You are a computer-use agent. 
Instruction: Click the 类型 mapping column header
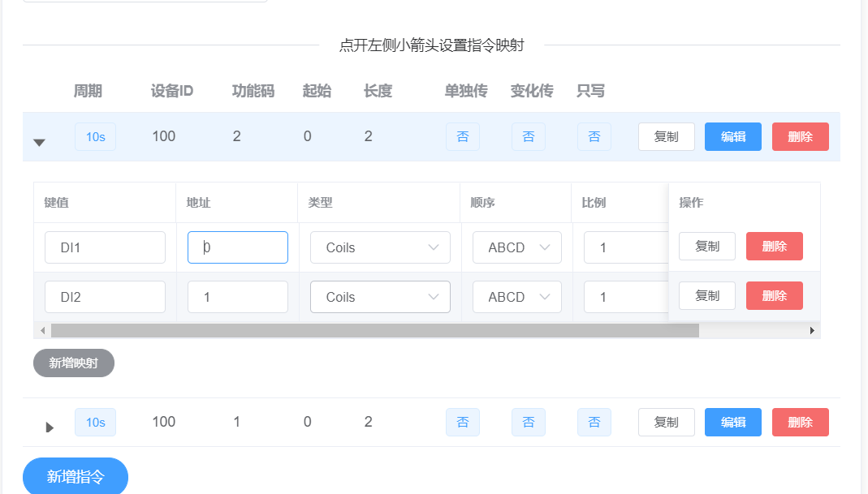pyautogui.click(x=321, y=203)
